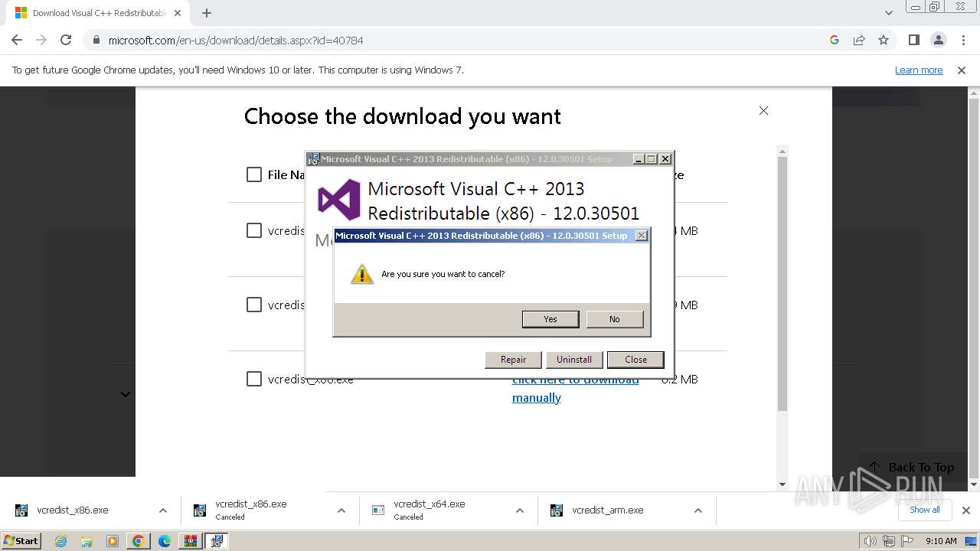The height and width of the screenshot is (551, 980).
Task: Close the cancel confirmation dialog with X
Action: [x=642, y=236]
